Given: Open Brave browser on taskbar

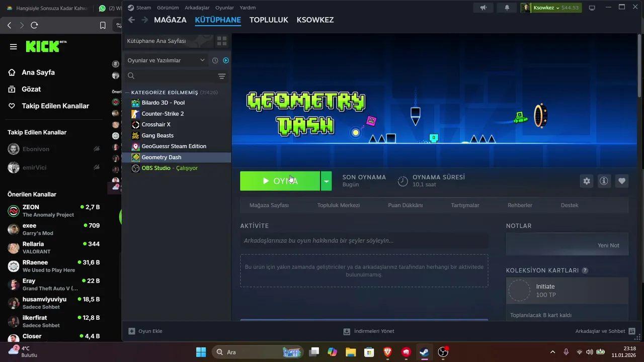Looking at the screenshot, I should tap(387, 352).
